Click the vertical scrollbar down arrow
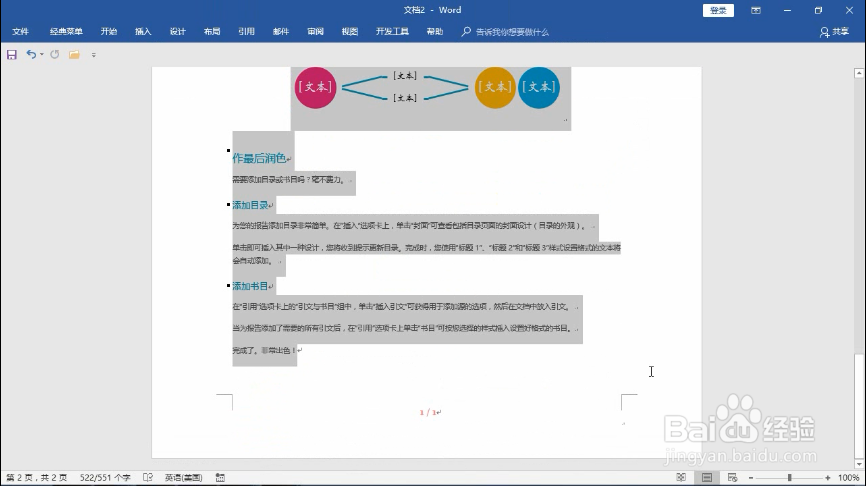The height and width of the screenshot is (486, 866). 859,464
